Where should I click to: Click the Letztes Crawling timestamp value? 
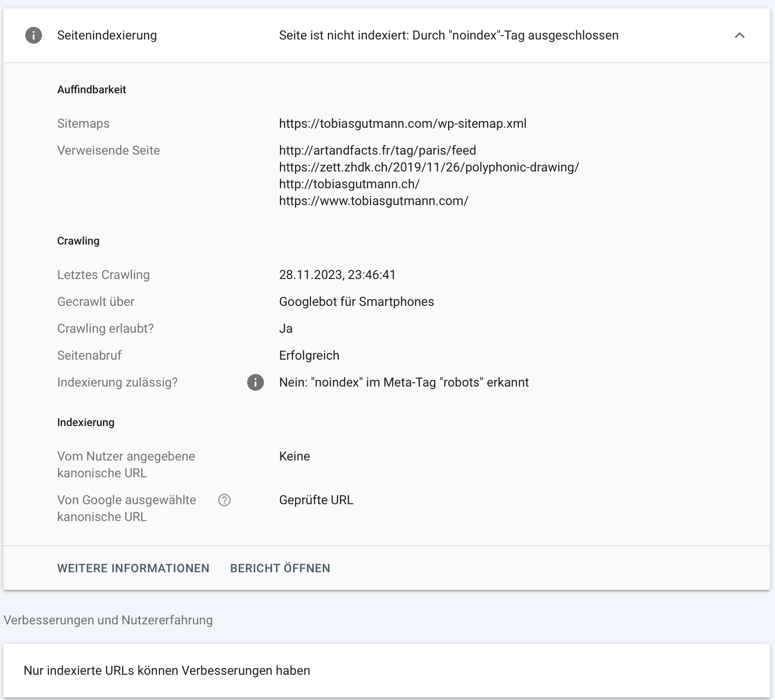[337, 274]
